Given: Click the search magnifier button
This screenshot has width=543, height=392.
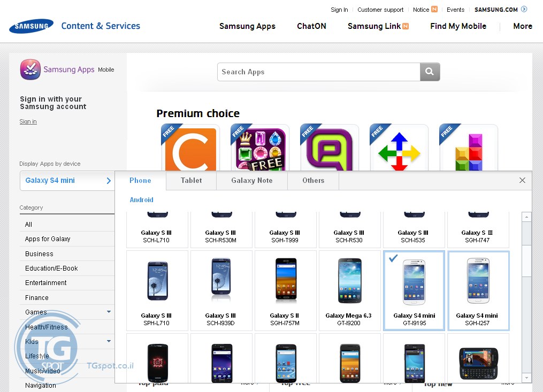Looking at the screenshot, I should coord(430,72).
